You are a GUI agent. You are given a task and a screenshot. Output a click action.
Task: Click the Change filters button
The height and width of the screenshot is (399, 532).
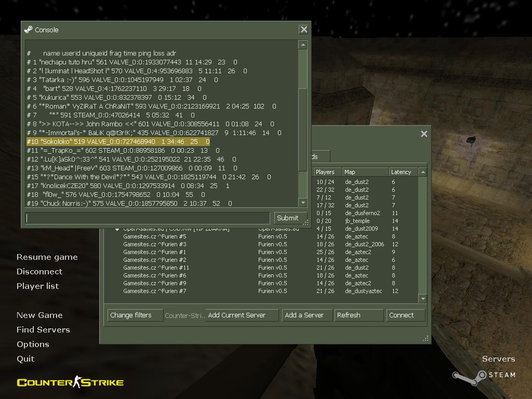pyautogui.click(x=134, y=315)
